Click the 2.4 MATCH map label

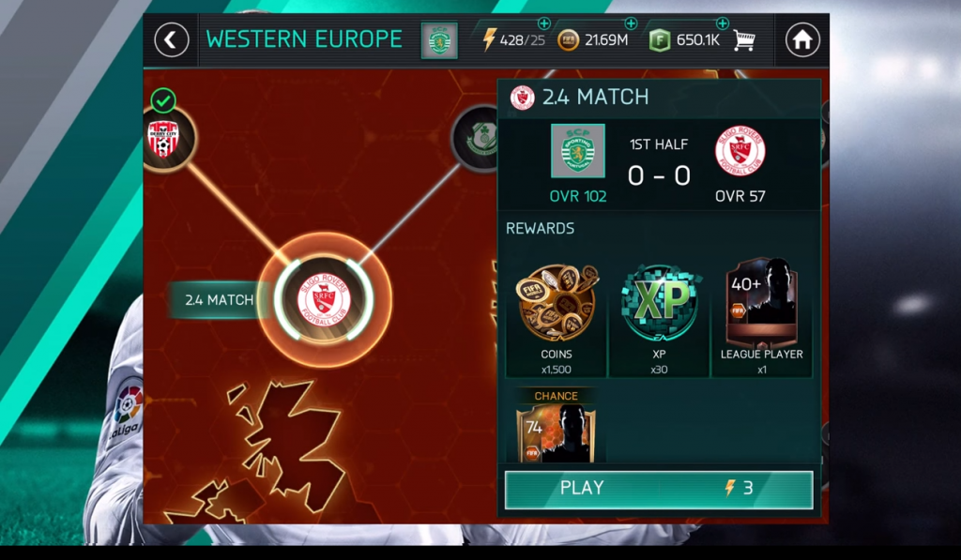click(x=219, y=299)
